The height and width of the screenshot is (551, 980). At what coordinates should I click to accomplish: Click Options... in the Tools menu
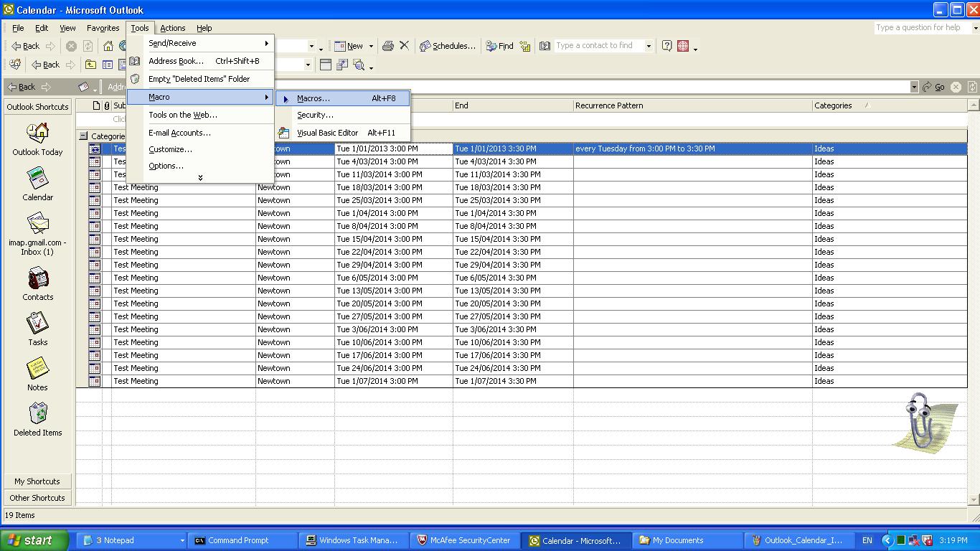(166, 166)
